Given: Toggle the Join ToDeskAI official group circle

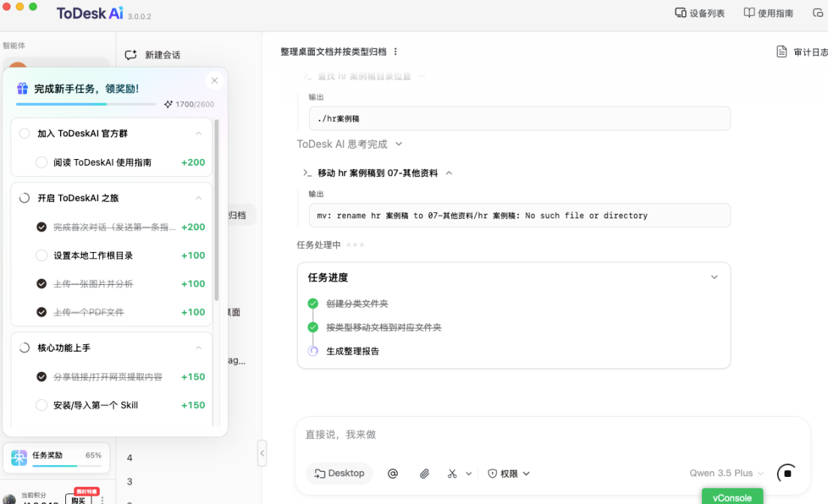Looking at the screenshot, I should 24,133.
